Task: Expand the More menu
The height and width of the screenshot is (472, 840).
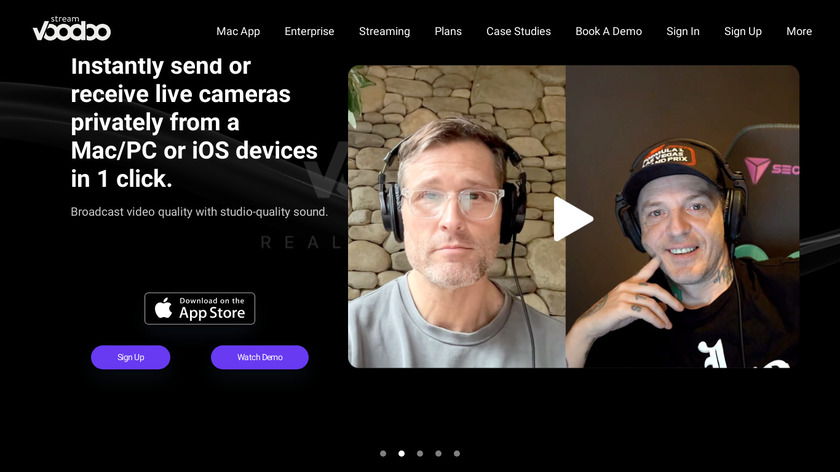Action: click(799, 32)
